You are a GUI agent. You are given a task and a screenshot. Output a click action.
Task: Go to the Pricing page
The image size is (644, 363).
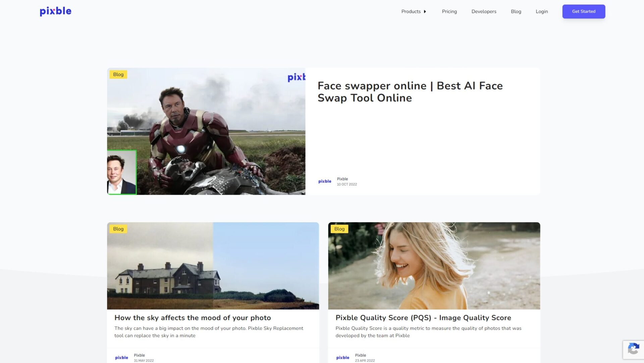449,11
